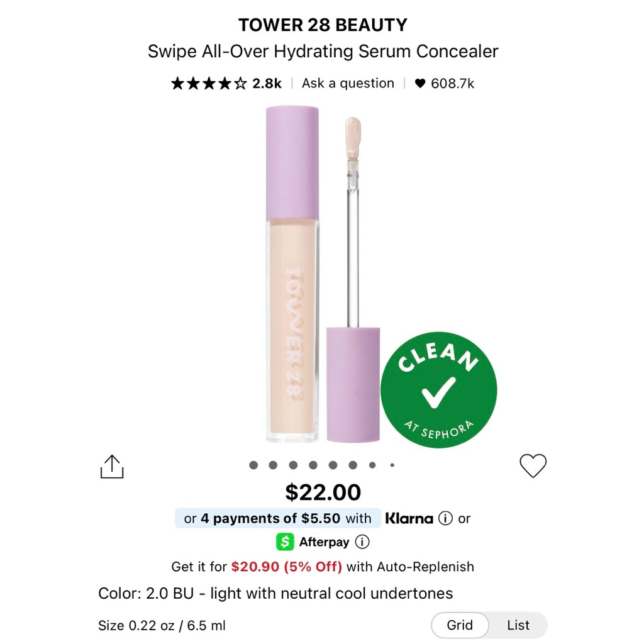Click the share icon
644x644 pixels.
click(112, 466)
